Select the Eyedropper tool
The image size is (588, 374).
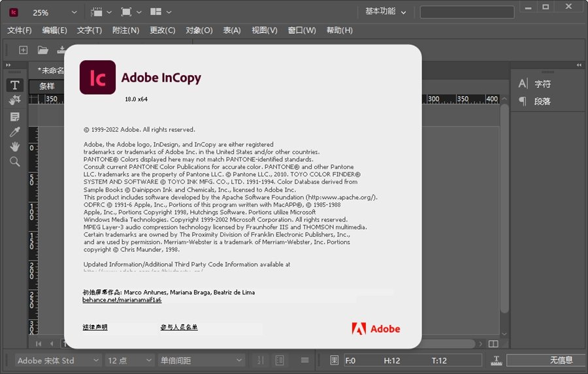click(14, 132)
